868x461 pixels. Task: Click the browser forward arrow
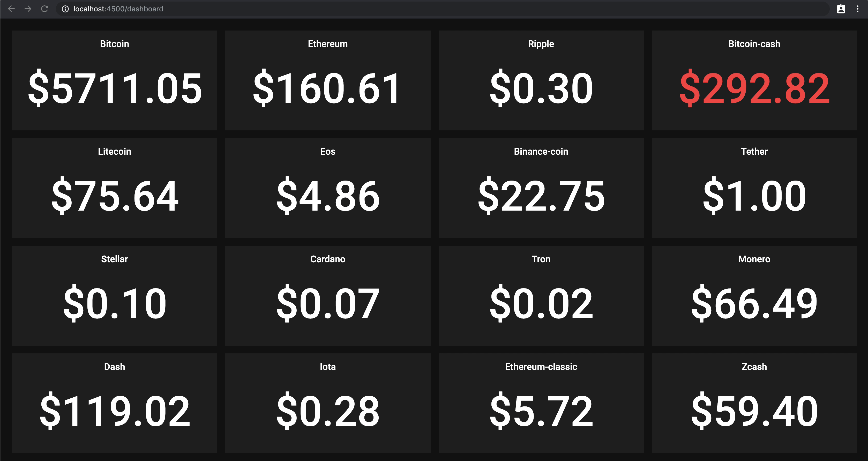28,9
